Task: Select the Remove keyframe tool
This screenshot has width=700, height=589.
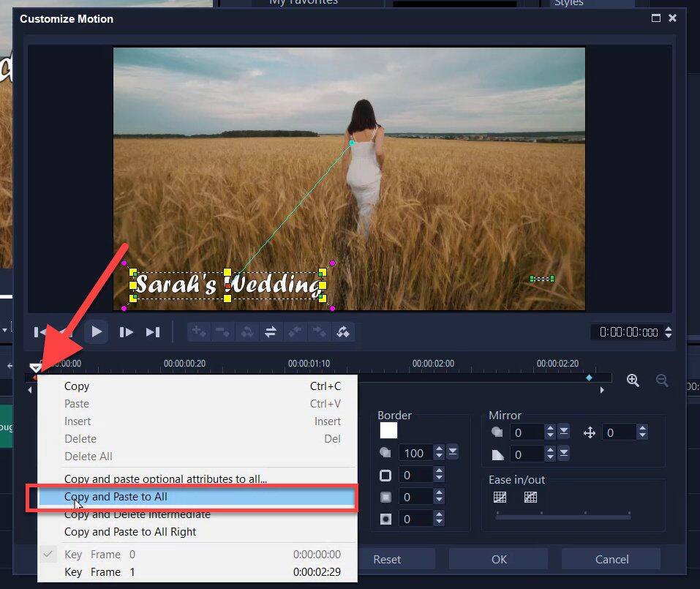Action: [x=222, y=332]
